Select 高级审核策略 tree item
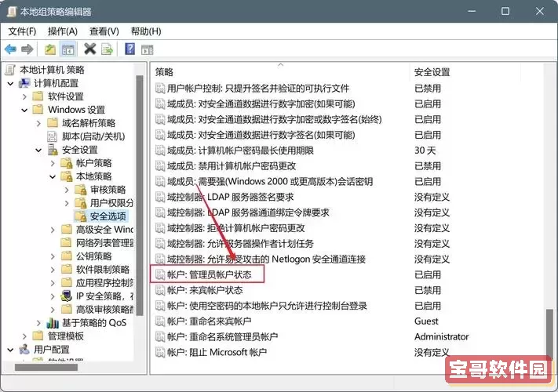 tap(104, 309)
